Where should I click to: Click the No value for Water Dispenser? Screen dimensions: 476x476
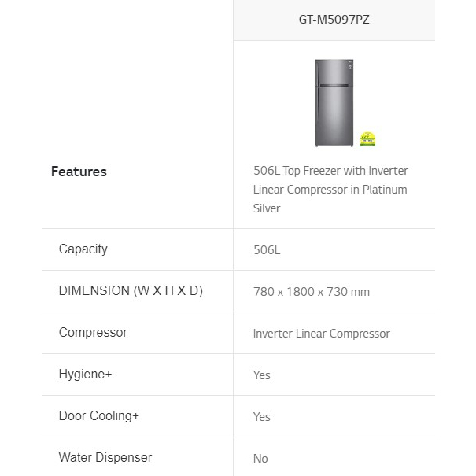tap(260, 459)
